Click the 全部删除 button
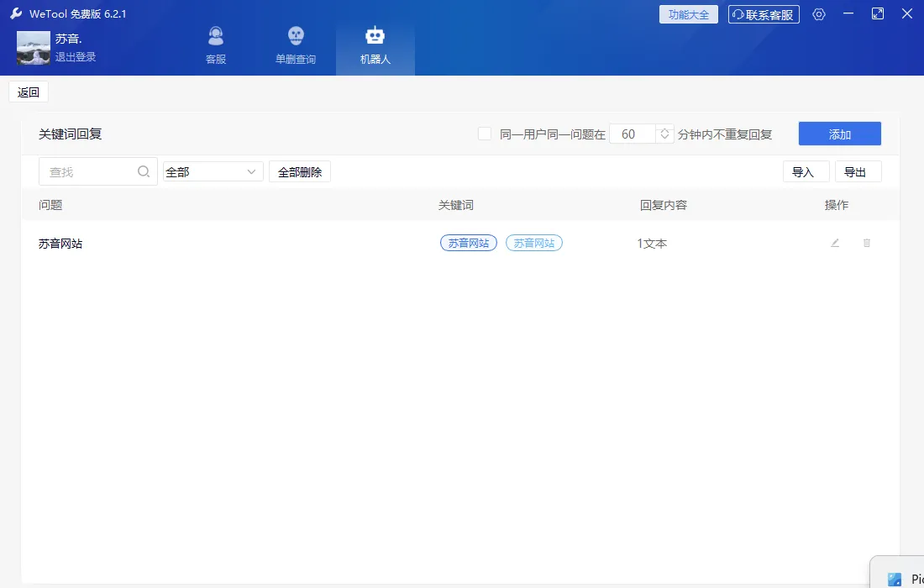 pyautogui.click(x=300, y=171)
